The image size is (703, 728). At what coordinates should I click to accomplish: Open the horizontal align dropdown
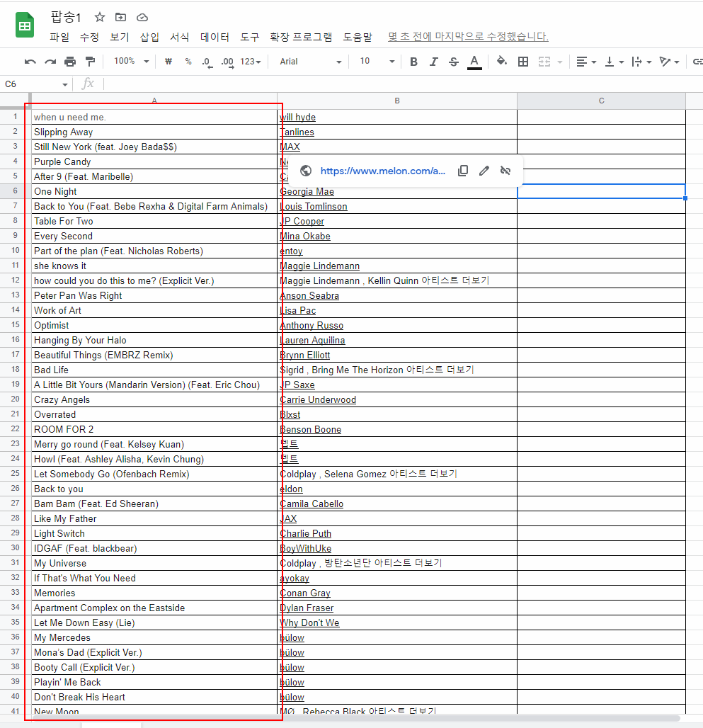586,62
